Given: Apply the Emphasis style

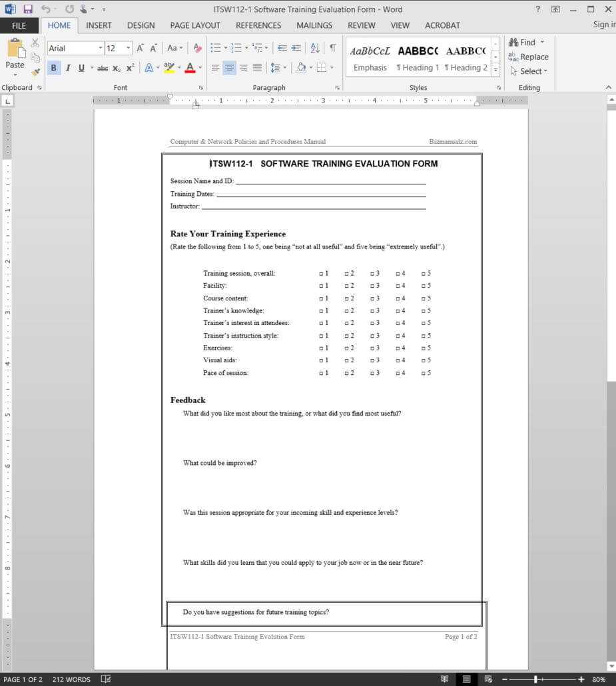Looking at the screenshot, I should tap(370, 58).
